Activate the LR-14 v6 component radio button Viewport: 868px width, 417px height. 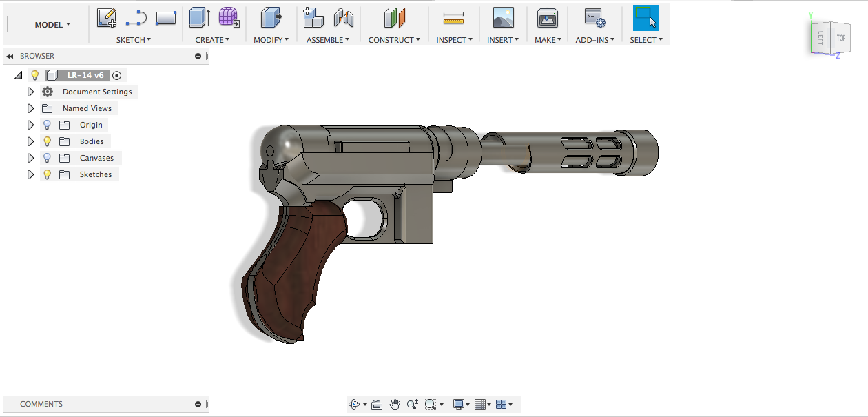[117, 75]
